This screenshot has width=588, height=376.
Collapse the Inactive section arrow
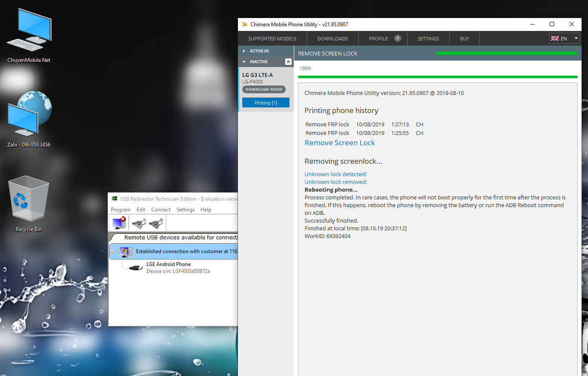(x=244, y=62)
